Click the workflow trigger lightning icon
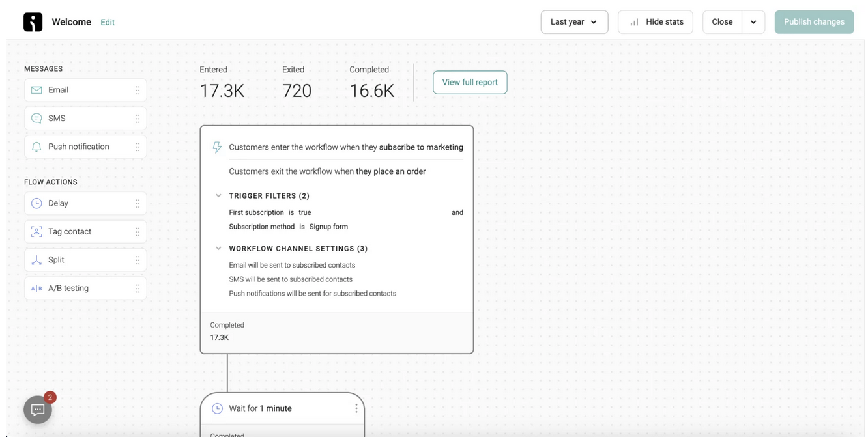The height and width of the screenshot is (437, 868). [x=216, y=147]
